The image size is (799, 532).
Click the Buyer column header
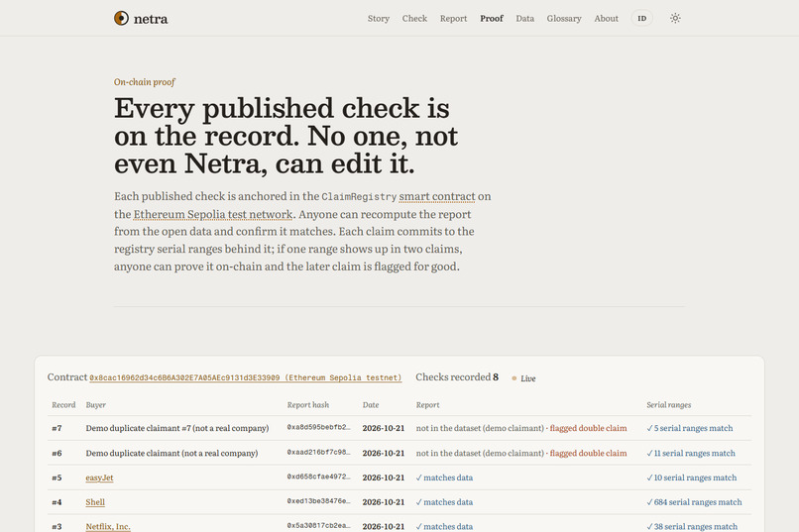[96, 405]
